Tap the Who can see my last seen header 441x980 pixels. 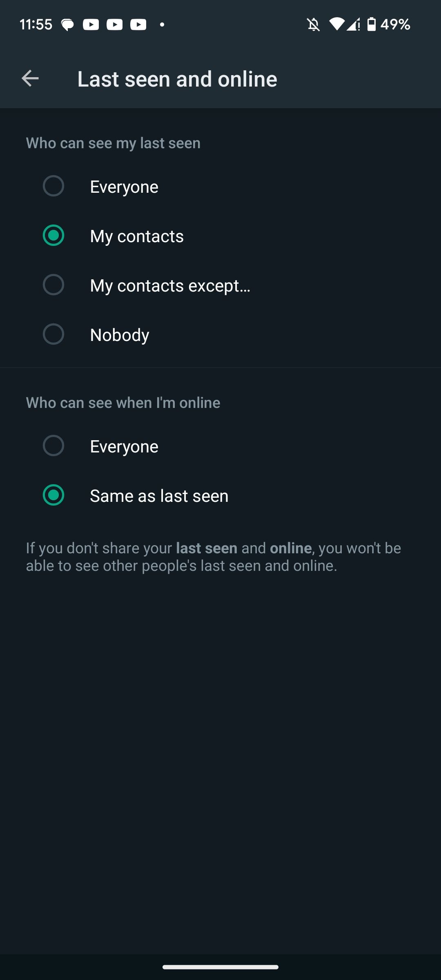113,143
